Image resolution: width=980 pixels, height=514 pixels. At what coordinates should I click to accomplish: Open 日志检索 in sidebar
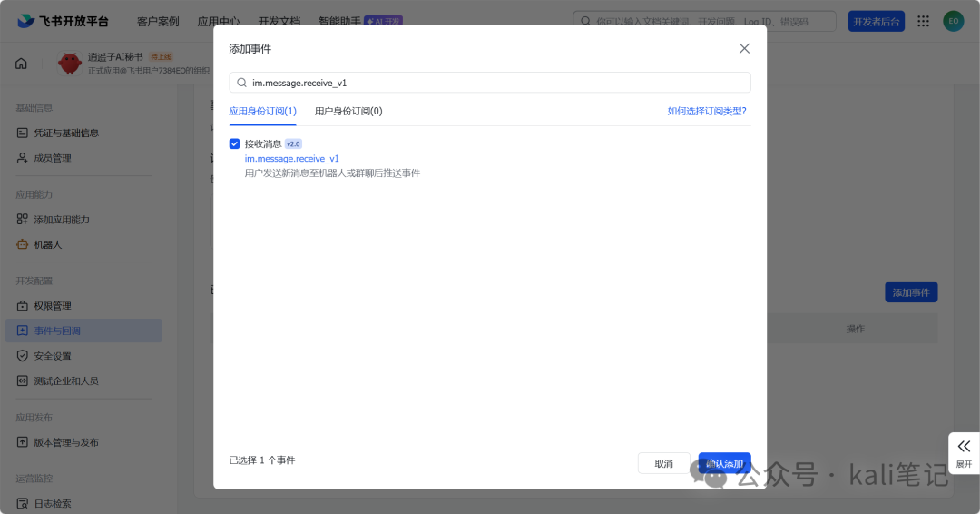(53, 503)
